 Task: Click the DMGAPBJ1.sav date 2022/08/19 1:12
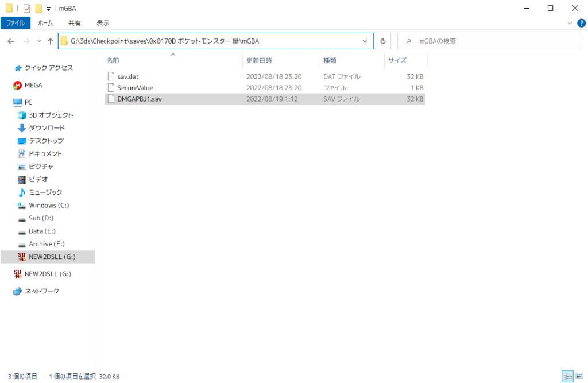point(272,99)
